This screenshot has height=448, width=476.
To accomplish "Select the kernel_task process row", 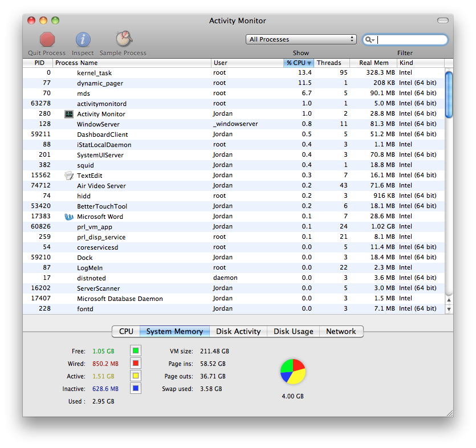I will tap(234, 73).
